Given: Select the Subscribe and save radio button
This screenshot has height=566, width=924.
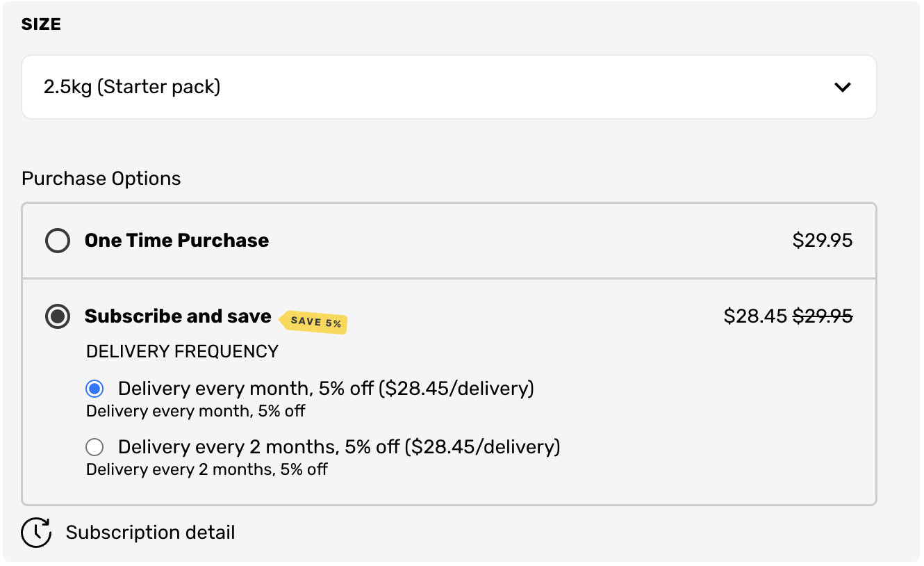Looking at the screenshot, I should (x=58, y=316).
